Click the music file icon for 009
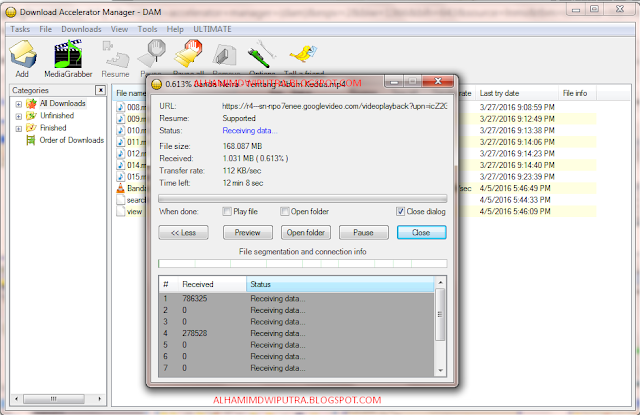The width and height of the screenshot is (640, 415). [120, 119]
